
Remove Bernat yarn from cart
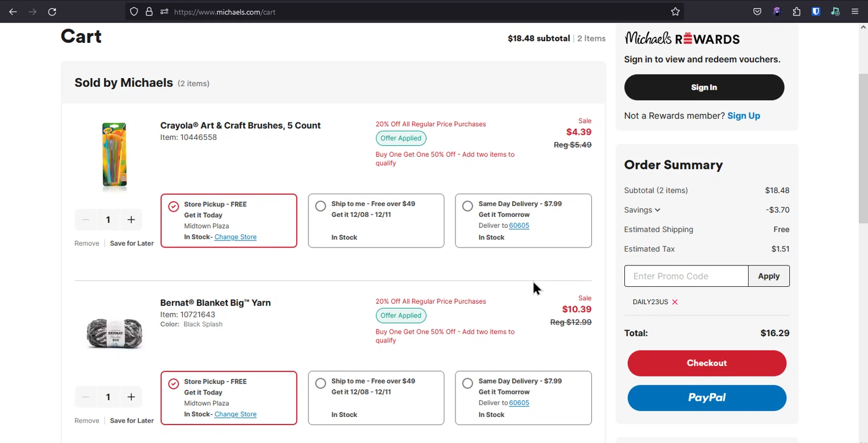coord(87,420)
